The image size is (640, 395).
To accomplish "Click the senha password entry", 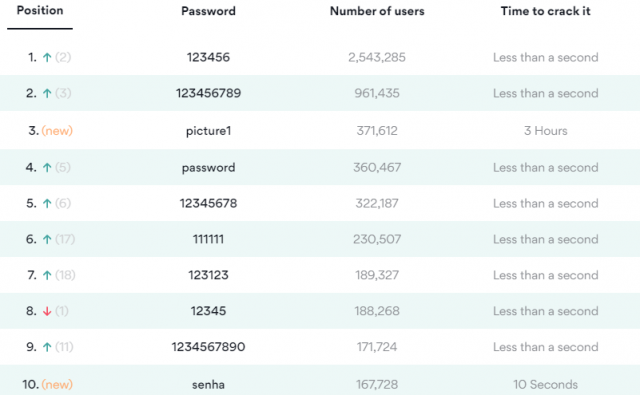I will coord(208,384).
